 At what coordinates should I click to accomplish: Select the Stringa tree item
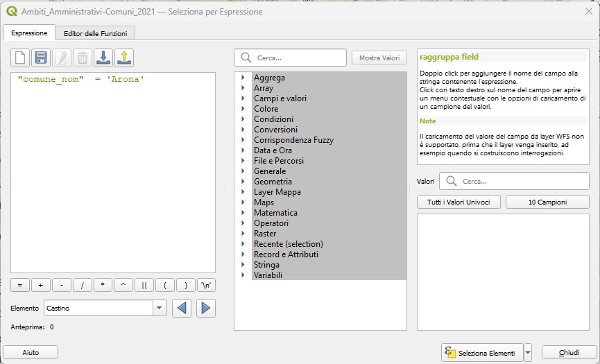point(266,265)
